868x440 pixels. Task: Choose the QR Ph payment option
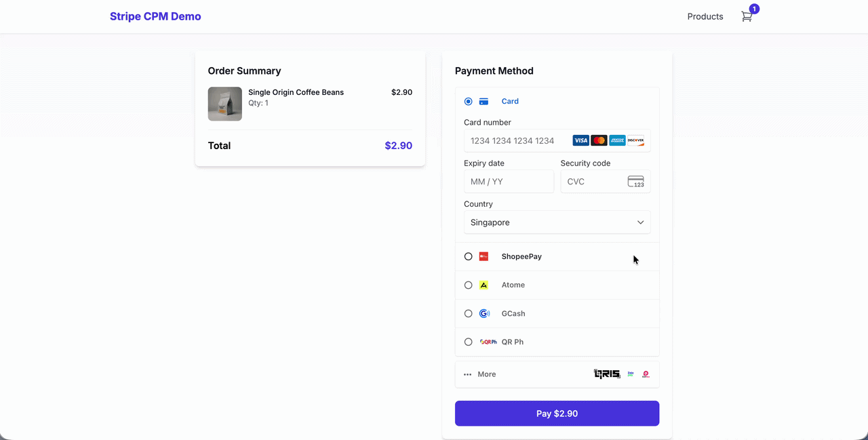pyautogui.click(x=468, y=342)
